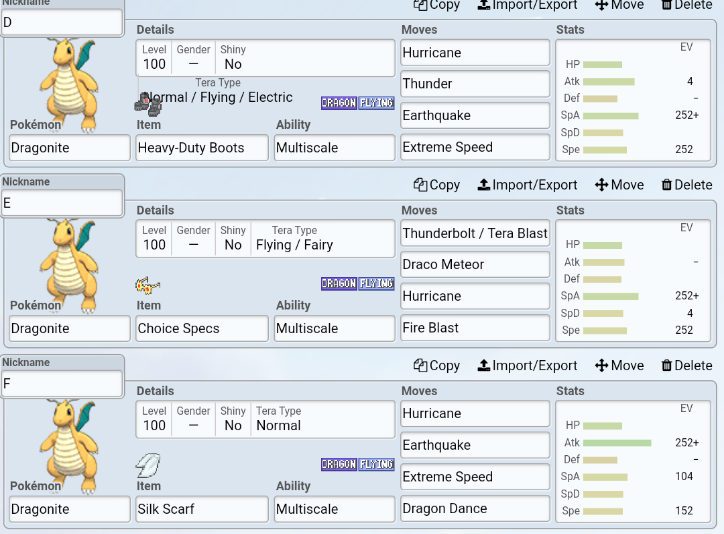Select Thunder move field
724x534 pixels.
point(475,84)
